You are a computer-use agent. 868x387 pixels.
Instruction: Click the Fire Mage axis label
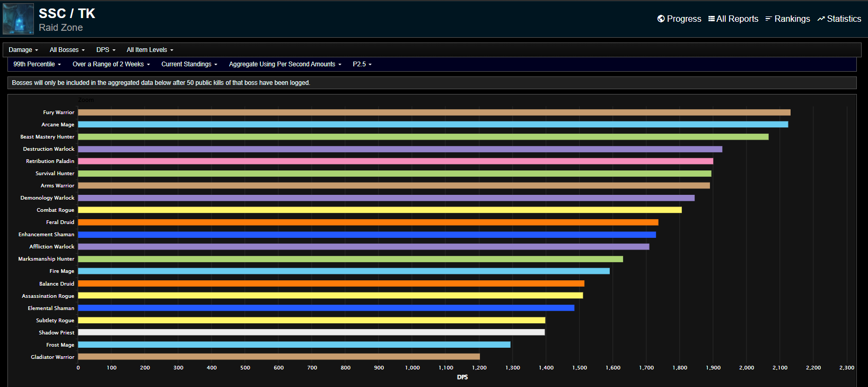click(x=62, y=271)
